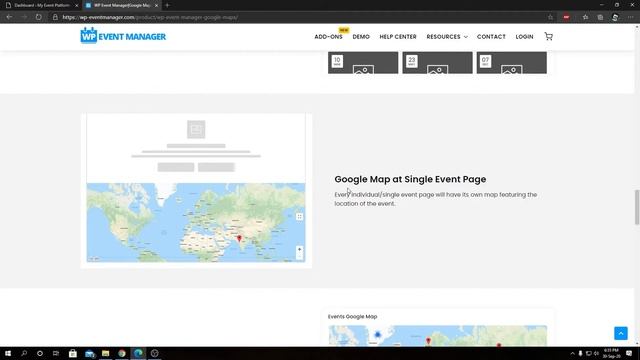Expand the Resources dropdown menu
Screen dimensions: 640x360
pos(447,37)
